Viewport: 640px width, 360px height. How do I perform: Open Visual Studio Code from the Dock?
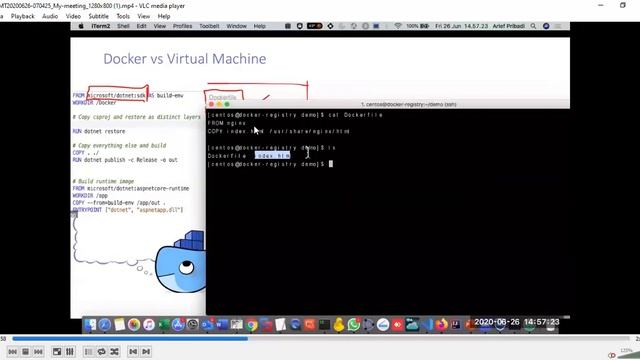pos(427,325)
